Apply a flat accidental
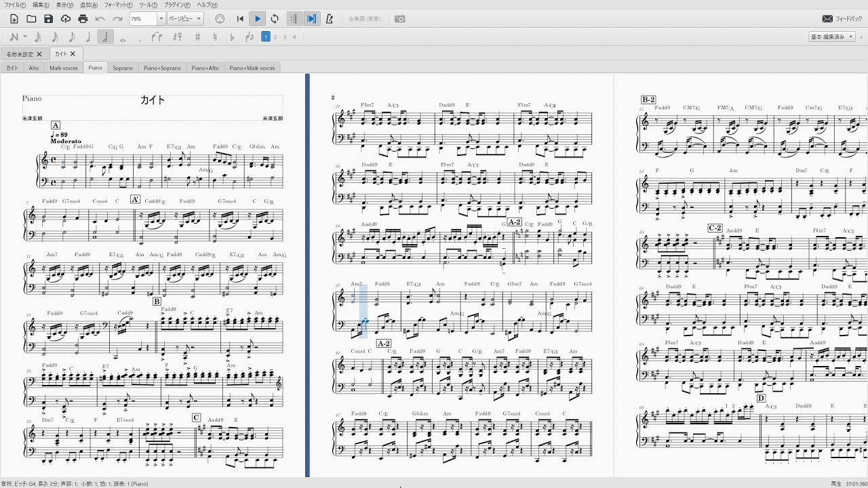The width and height of the screenshot is (868, 488). pos(232,37)
